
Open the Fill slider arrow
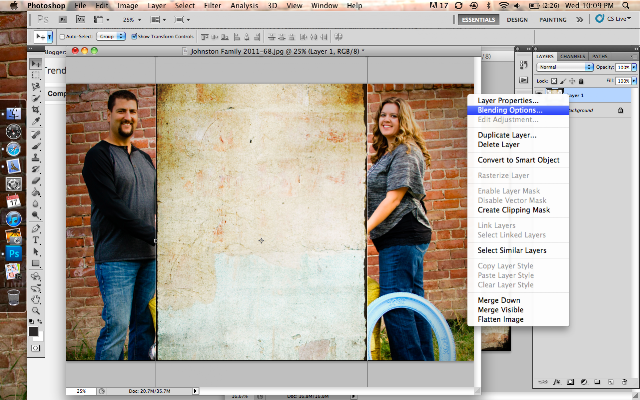click(x=634, y=81)
